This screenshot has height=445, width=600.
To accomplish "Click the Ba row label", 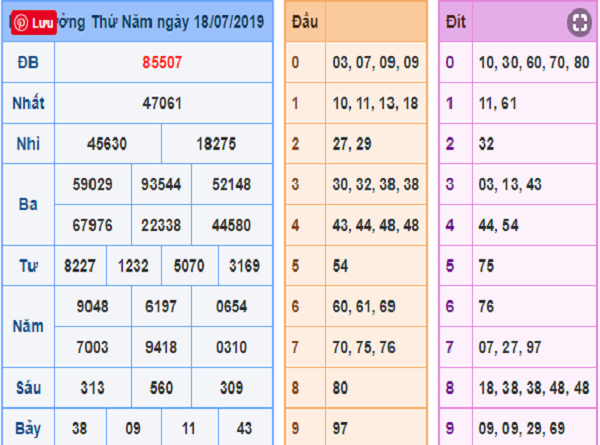I will click(x=28, y=205).
